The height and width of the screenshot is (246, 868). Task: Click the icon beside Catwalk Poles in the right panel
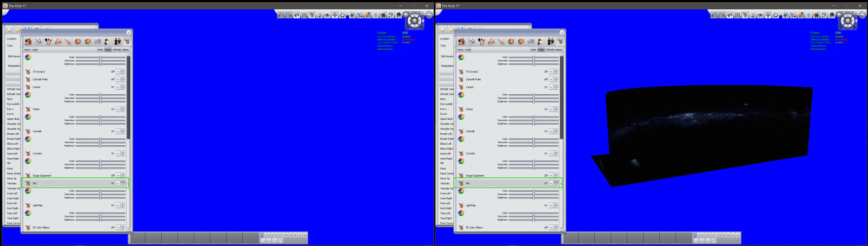[x=461, y=79]
